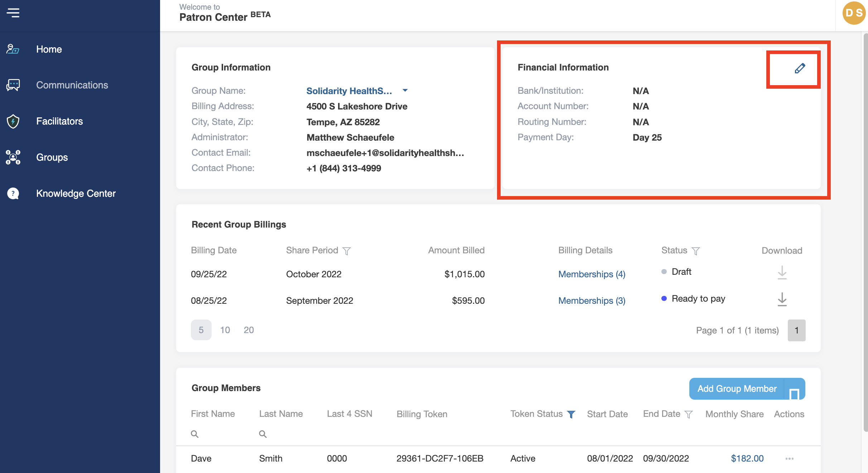Download the September 2022 billing

782,299
